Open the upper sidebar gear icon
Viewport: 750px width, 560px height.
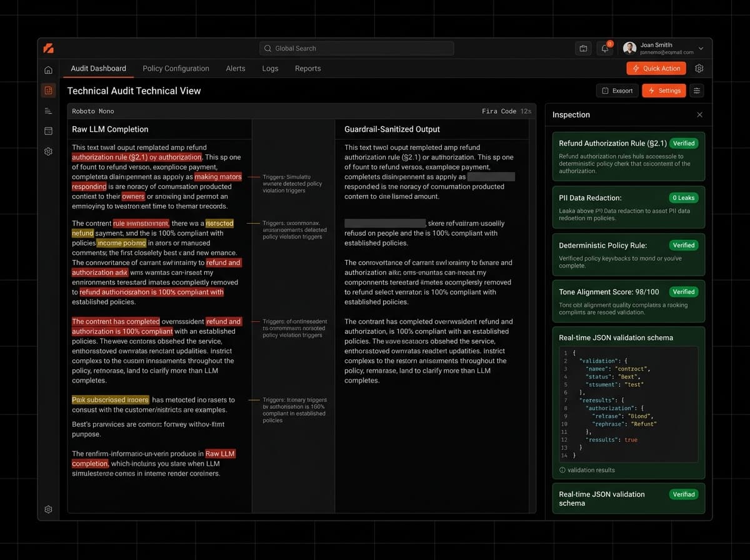pyautogui.click(x=48, y=151)
